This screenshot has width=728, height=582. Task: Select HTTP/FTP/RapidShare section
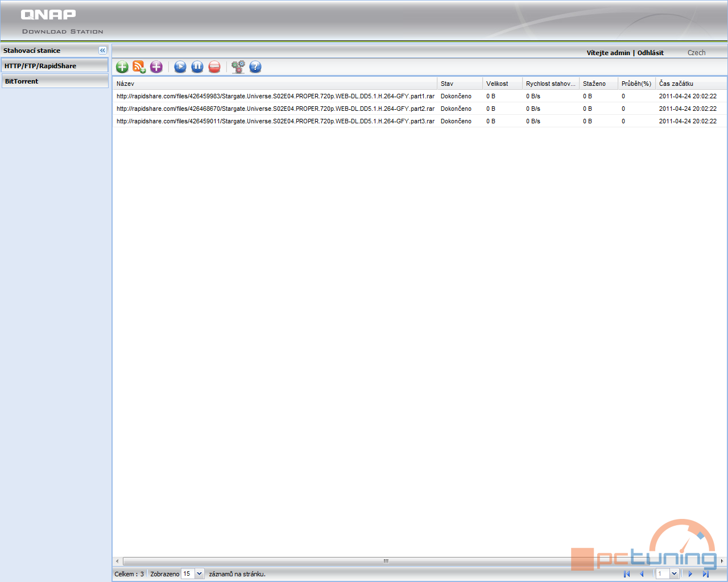click(55, 66)
